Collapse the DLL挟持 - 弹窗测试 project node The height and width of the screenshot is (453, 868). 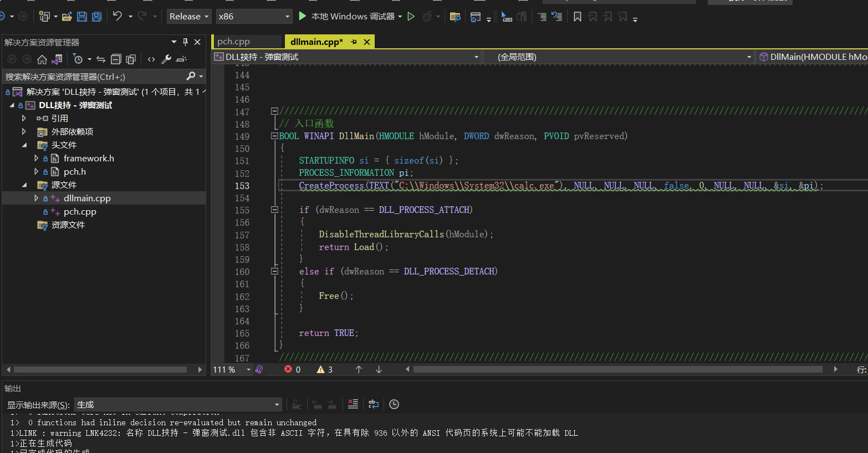(12, 105)
